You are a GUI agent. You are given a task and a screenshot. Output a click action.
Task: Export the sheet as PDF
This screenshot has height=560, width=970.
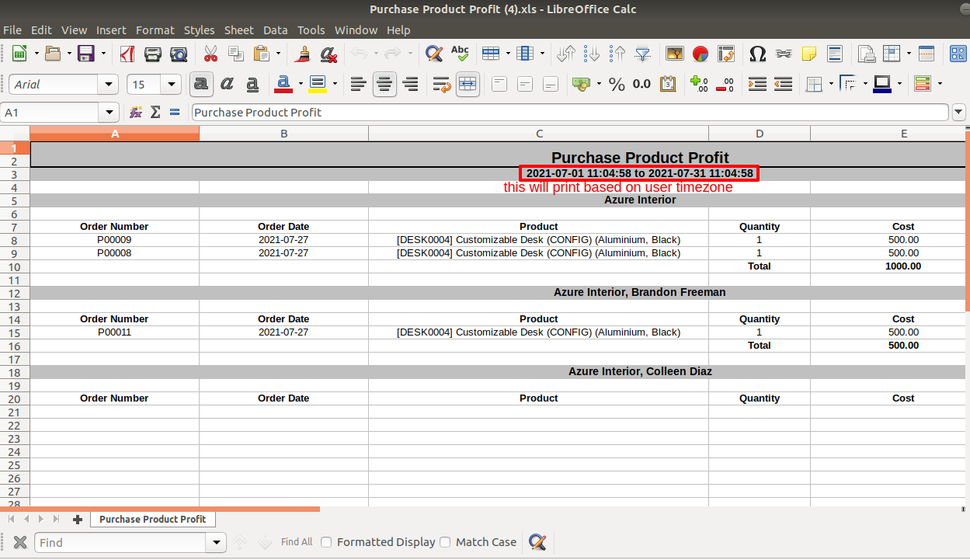tap(127, 54)
